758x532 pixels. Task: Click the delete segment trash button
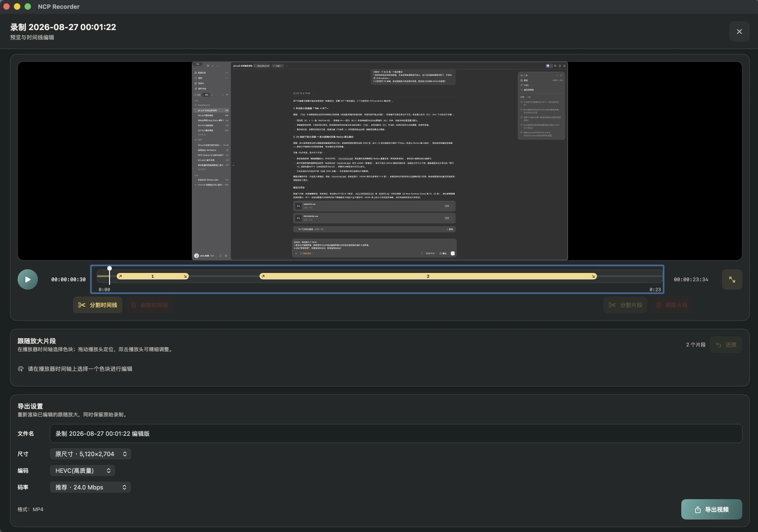coord(671,305)
